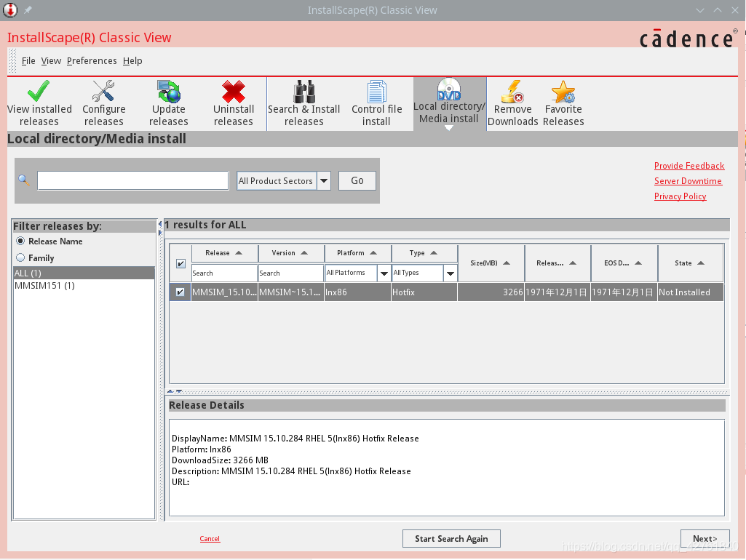
Task: Click the Go button
Action: (x=357, y=180)
